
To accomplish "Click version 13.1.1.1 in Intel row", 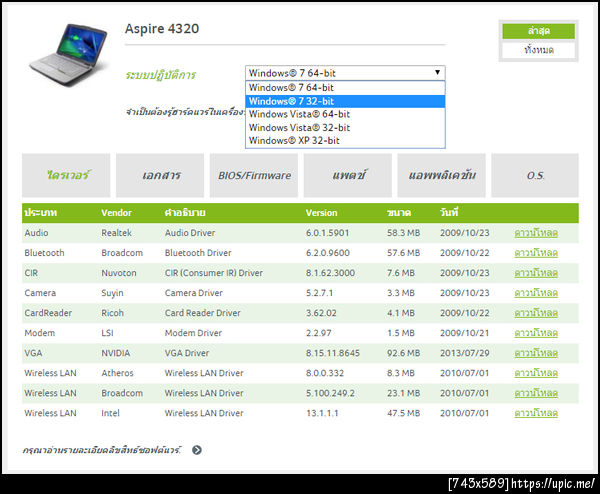I will pyautogui.click(x=322, y=413).
